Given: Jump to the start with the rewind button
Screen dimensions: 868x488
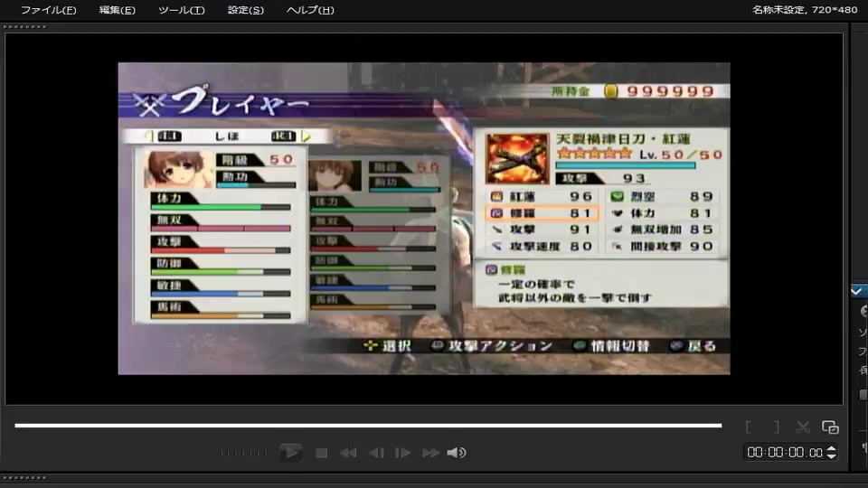Looking at the screenshot, I should (348, 453).
